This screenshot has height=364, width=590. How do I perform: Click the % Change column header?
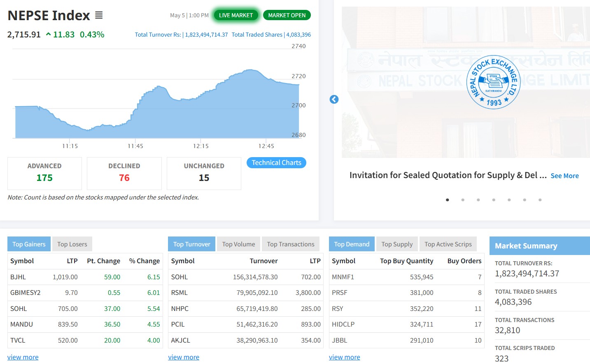(145, 261)
